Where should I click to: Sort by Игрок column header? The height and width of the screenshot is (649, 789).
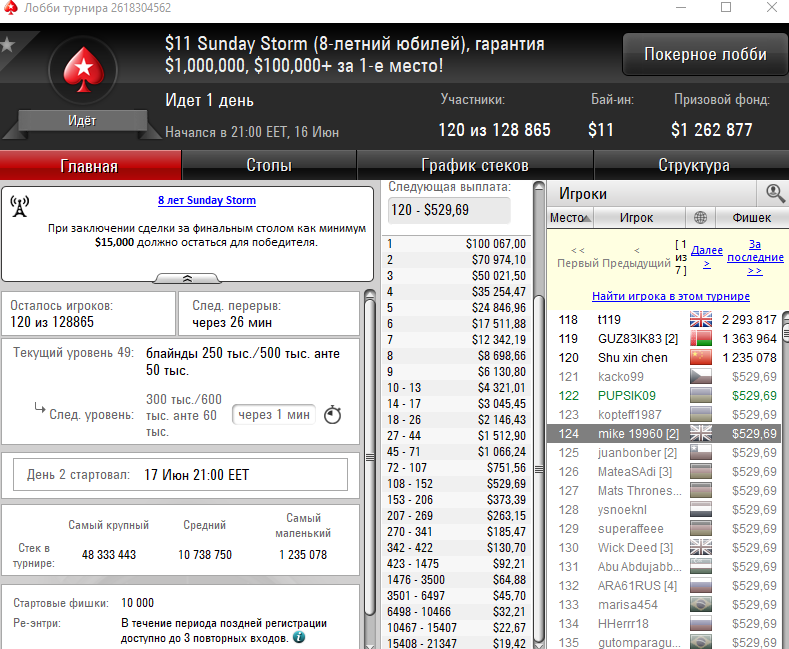click(639, 218)
